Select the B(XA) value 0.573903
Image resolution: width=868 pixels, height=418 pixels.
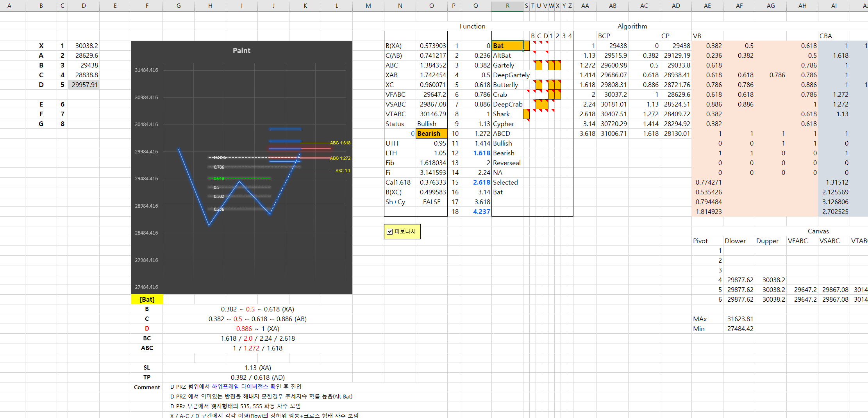click(431, 46)
